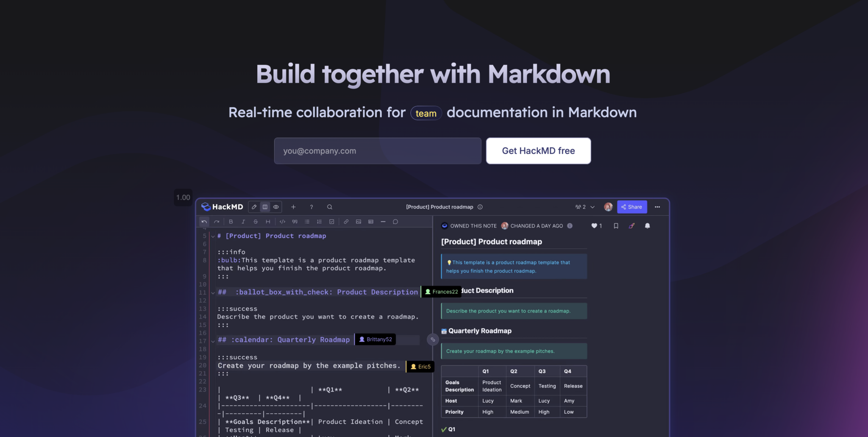Expand the online users dropdown showing 2
868x437 pixels.
[x=585, y=207]
